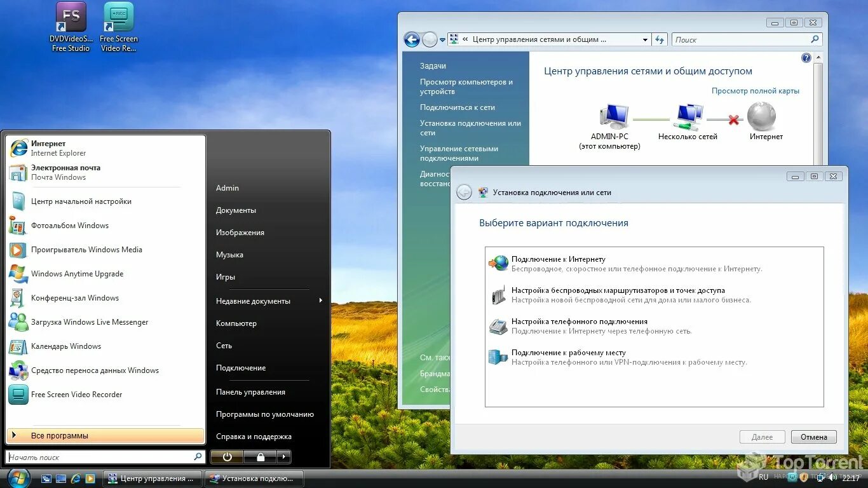Image resolution: width=868 pixels, height=488 pixels.
Task: Select Настройка беспроводных маршрутизаторов и точек доступа
Action: pos(654,295)
